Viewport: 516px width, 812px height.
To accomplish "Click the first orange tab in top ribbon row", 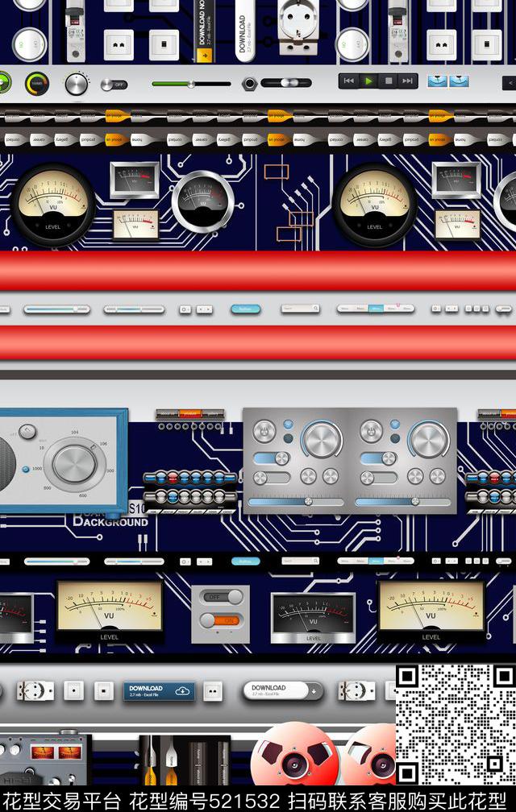I will tap(114, 115).
